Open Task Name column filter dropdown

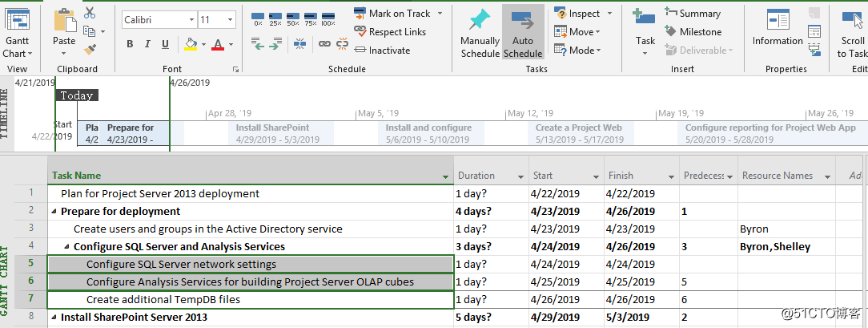pyautogui.click(x=446, y=176)
